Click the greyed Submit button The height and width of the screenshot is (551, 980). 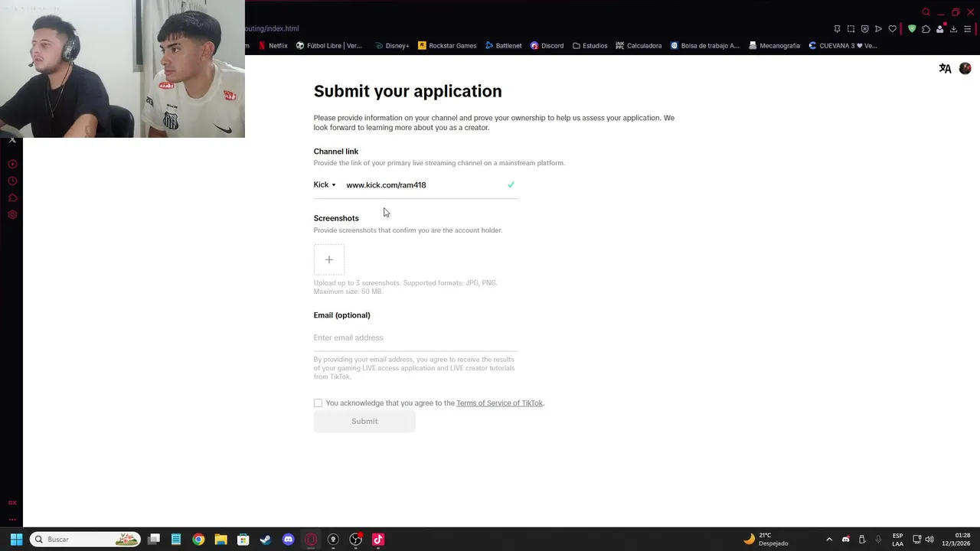[364, 421]
